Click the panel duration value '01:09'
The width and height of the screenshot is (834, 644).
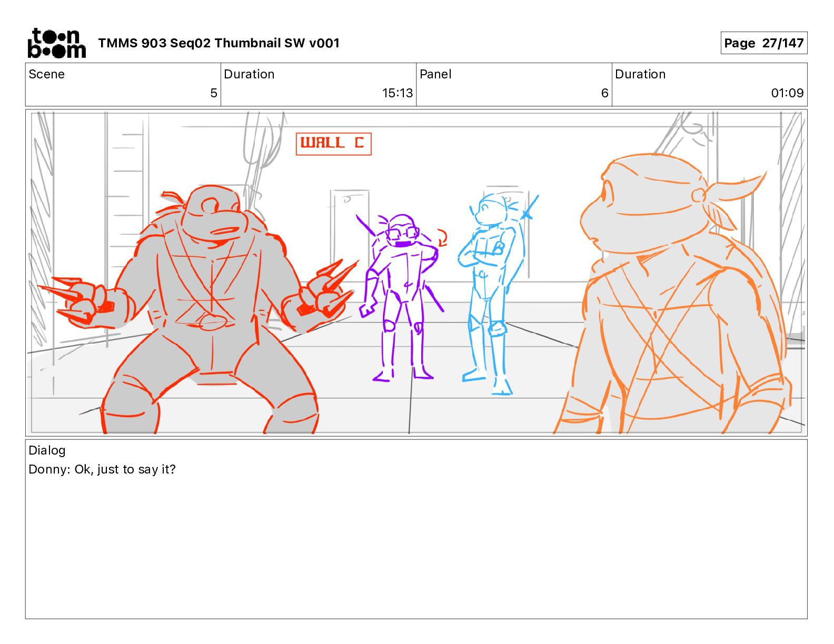787,93
